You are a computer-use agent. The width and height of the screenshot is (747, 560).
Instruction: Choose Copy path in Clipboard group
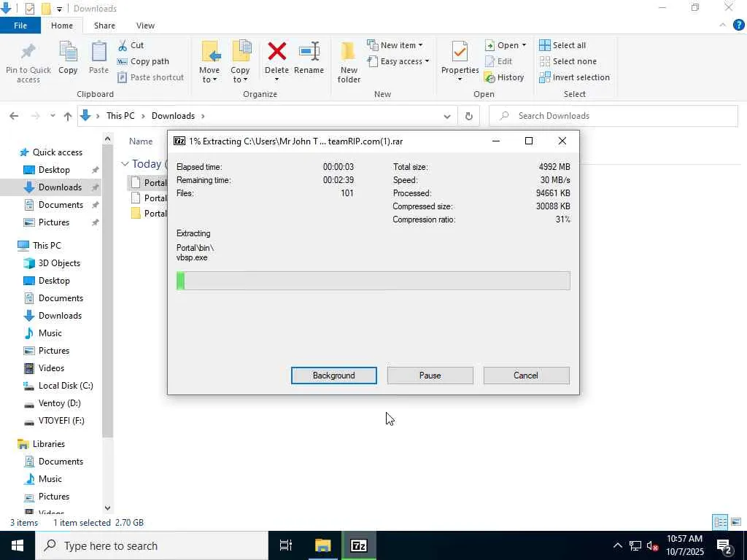[144, 61]
